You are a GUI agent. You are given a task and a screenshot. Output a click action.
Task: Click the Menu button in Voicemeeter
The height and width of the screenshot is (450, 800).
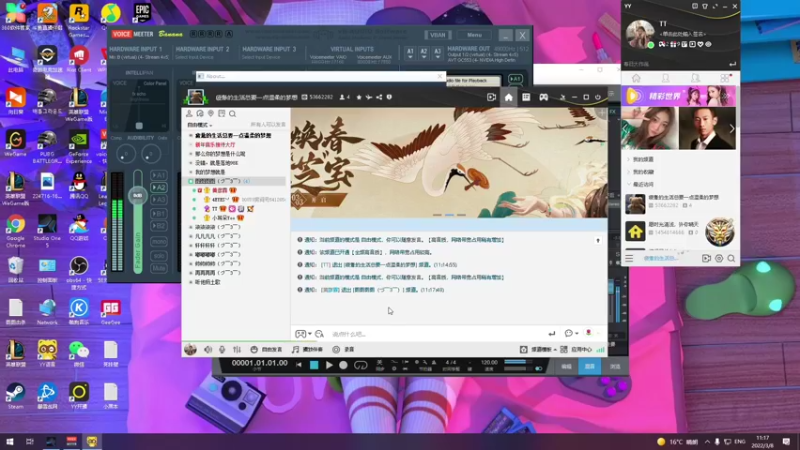[474, 35]
